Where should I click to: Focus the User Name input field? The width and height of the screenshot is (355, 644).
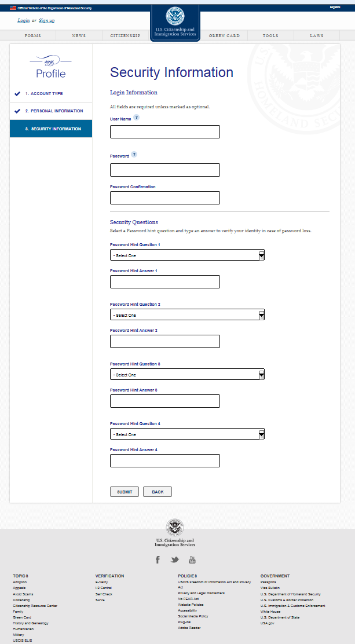click(165, 132)
